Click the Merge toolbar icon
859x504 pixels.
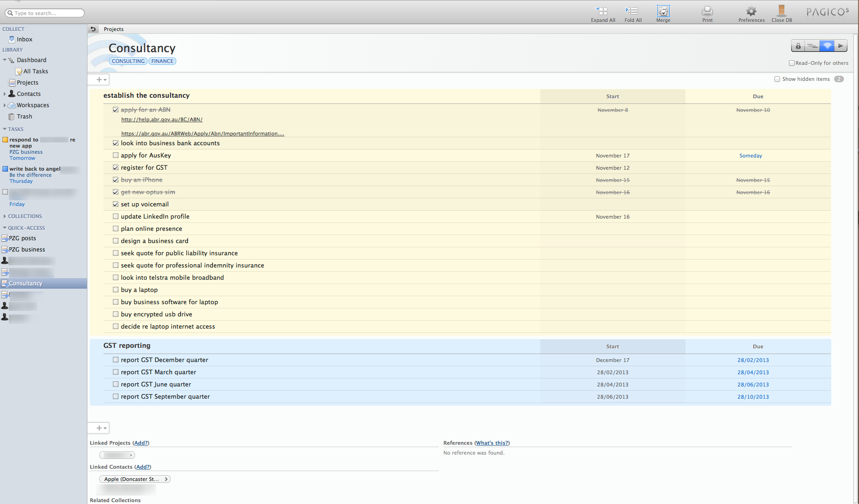663,11
